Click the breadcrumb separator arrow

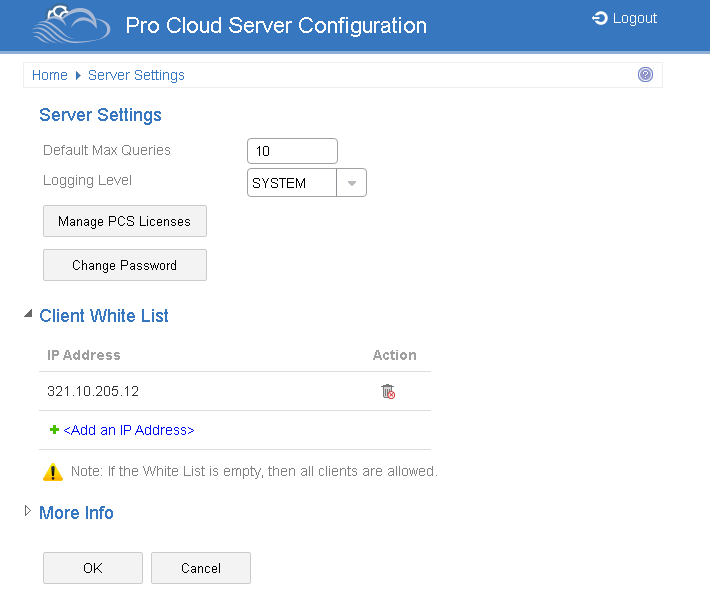pos(78,75)
